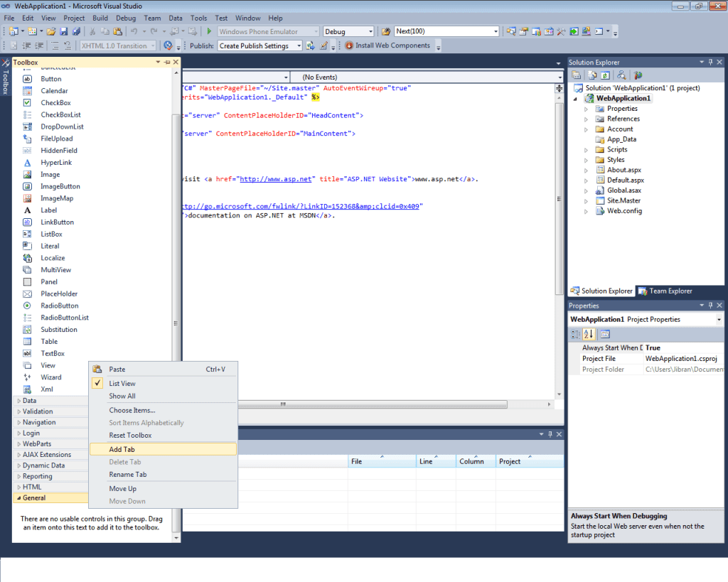Click the Open File folder icon in toolbar
Viewport: 728px width, 582px height.
point(52,31)
